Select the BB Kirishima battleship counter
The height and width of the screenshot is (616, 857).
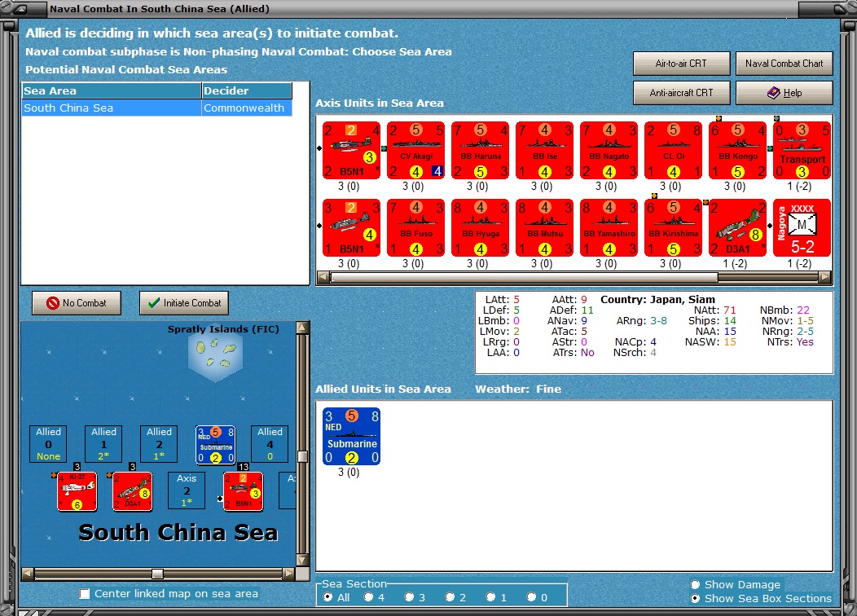point(674,227)
